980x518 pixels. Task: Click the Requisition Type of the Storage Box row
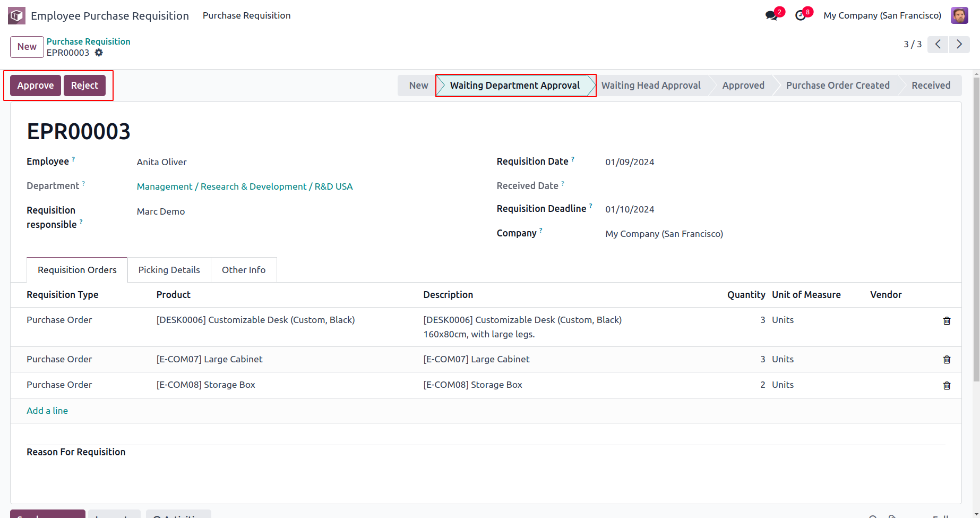[59, 385]
